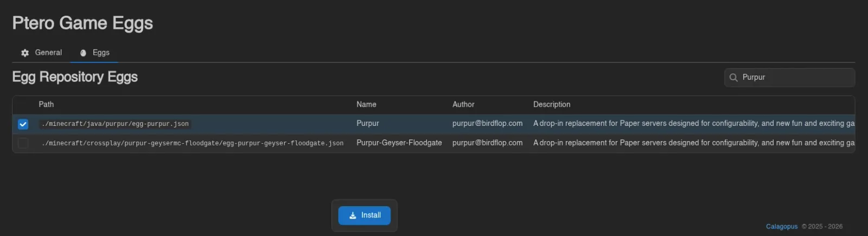Select path egg-purpur-geyser-floodgate.json
The image size is (868, 236).
193,143
